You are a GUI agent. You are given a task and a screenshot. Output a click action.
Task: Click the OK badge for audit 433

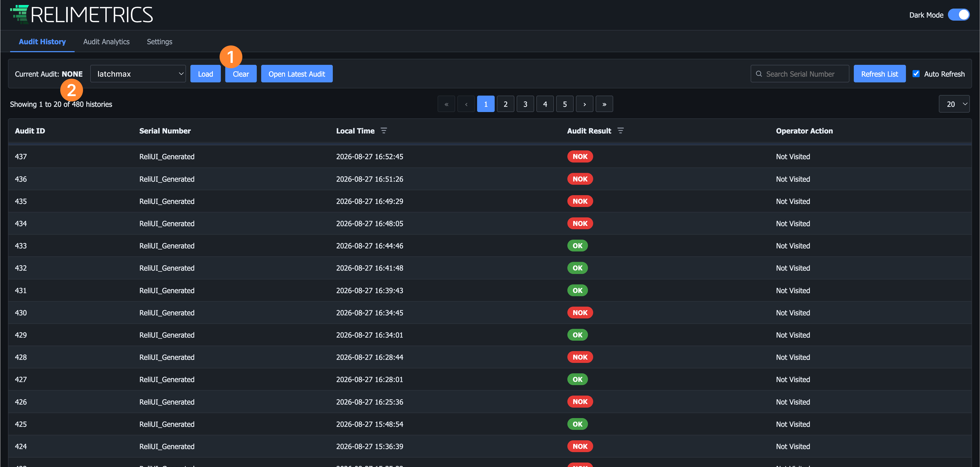coord(578,246)
